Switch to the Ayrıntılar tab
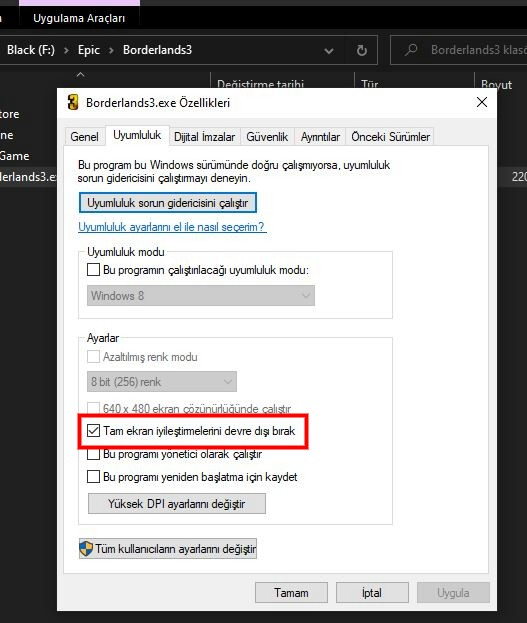527x623 pixels. (x=320, y=137)
